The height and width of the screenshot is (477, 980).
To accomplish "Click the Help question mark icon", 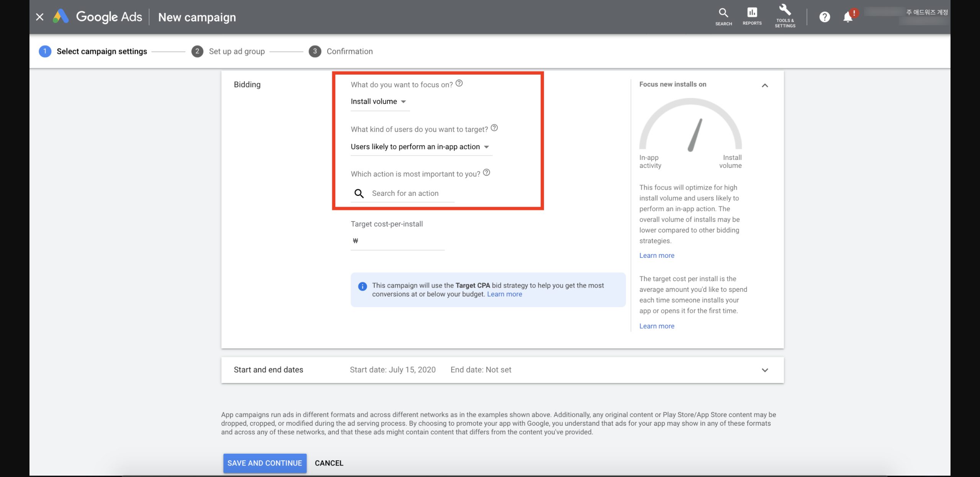I will [x=825, y=17].
